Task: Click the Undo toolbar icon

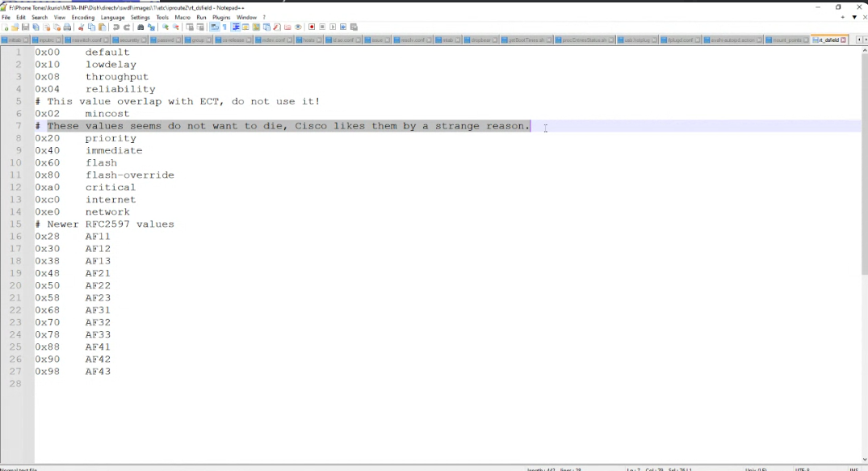Action: [116, 27]
